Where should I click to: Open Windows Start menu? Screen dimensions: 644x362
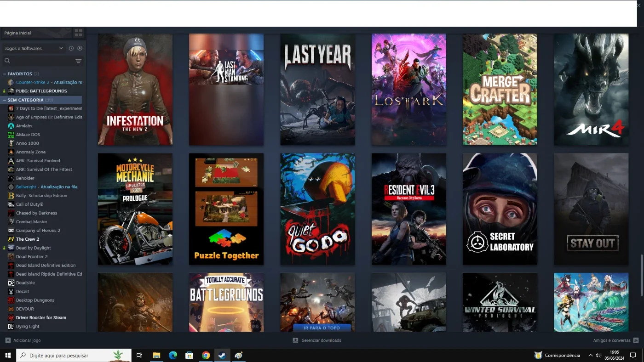8,355
